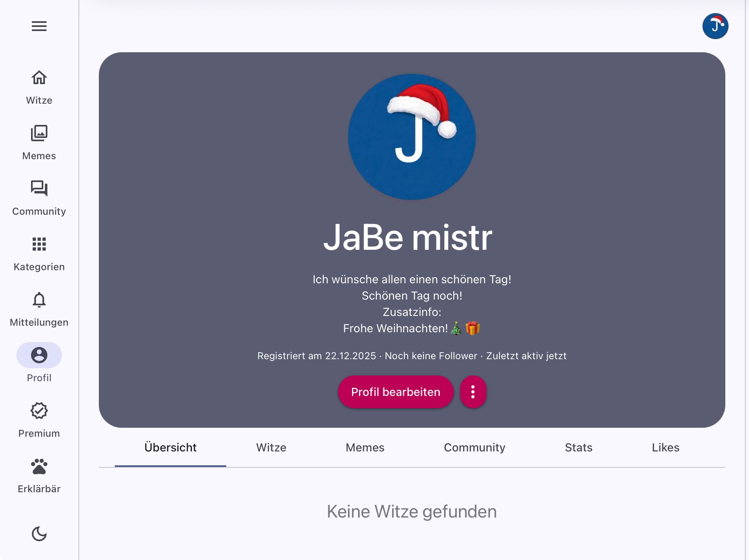Open the Stats tab

578,448
